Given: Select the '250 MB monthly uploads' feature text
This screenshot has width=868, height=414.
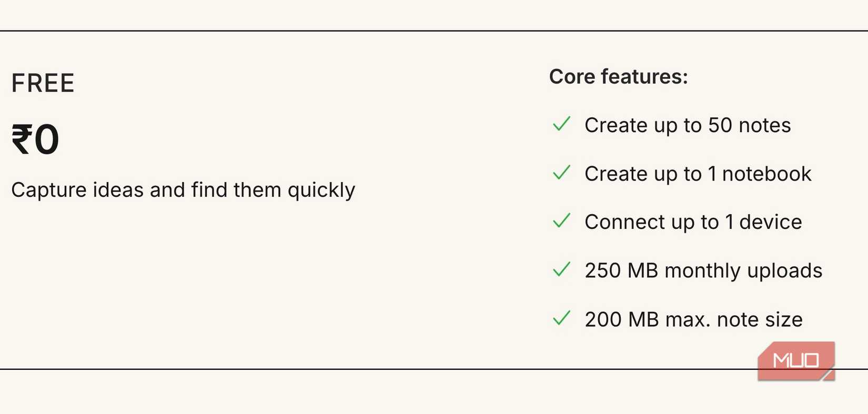Looking at the screenshot, I should tap(703, 270).
